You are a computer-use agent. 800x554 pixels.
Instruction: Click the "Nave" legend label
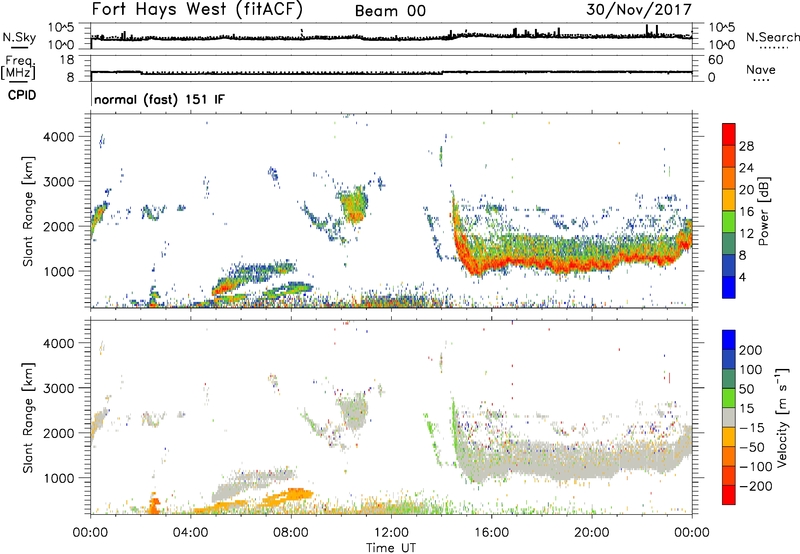point(761,69)
